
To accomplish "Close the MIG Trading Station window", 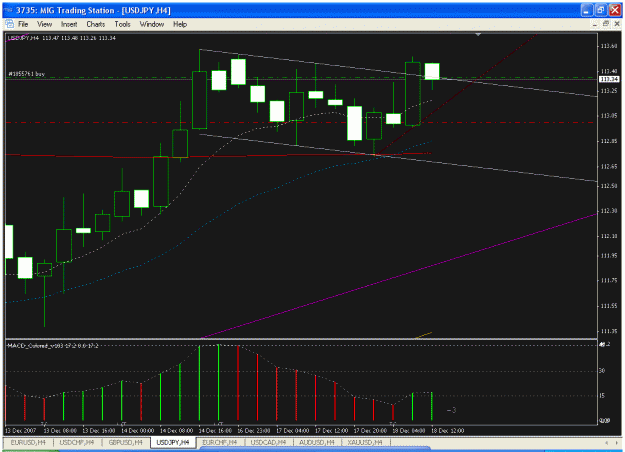I will pyautogui.click(x=615, y=10).
